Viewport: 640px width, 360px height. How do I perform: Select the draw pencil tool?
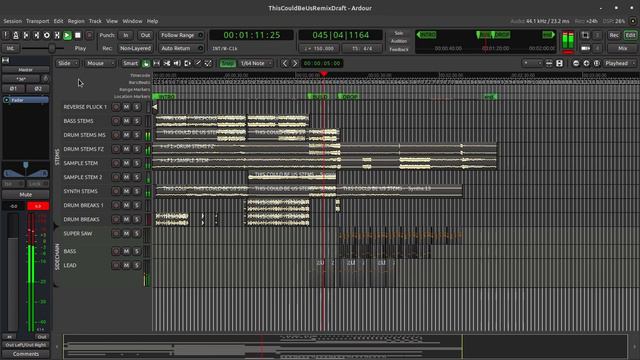(x=198, y=63)
